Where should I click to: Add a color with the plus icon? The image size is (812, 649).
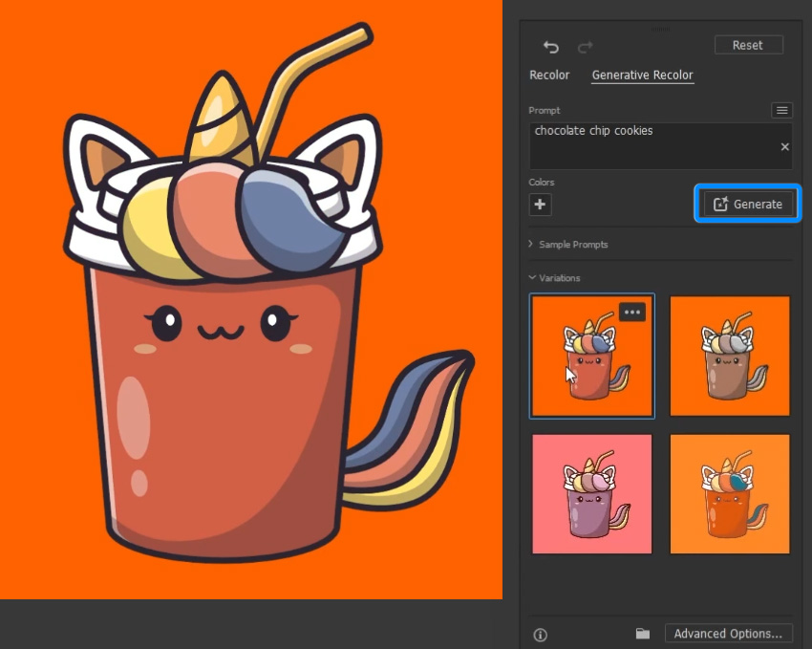[540, 205]
